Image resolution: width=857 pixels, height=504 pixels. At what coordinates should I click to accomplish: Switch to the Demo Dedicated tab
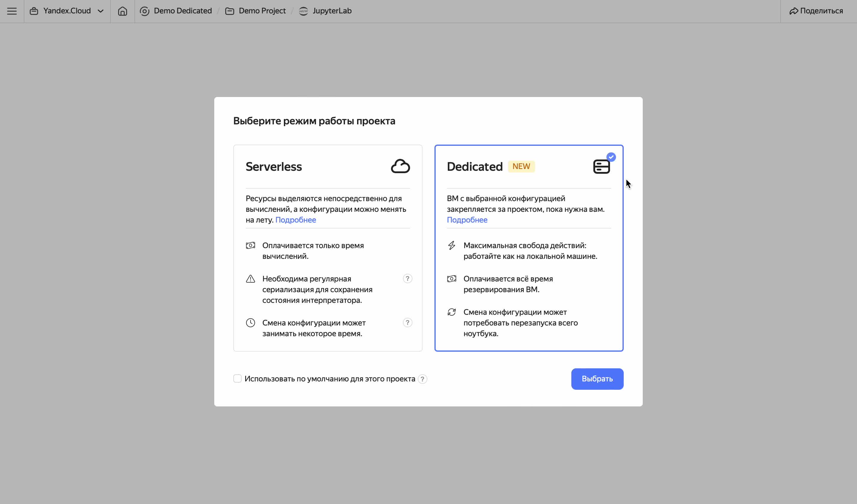point(175,11)
